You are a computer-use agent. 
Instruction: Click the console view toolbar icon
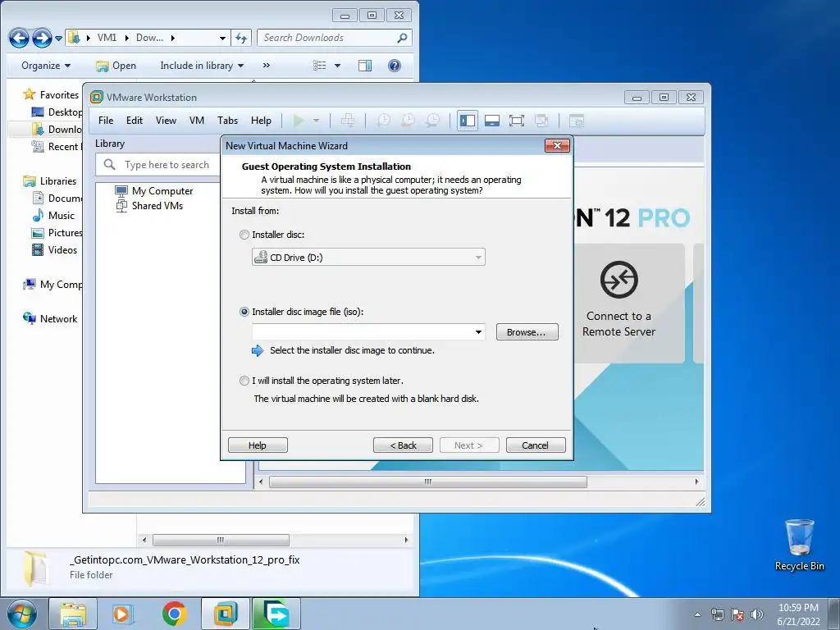coord(577,121)
